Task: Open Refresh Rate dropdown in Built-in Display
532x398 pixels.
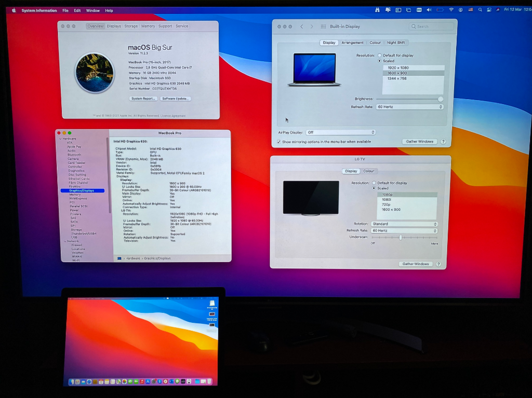Action: point(410,107)
